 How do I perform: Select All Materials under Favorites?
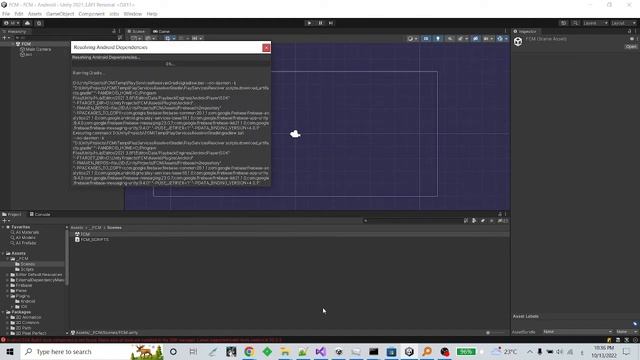(x=27, y=232)
